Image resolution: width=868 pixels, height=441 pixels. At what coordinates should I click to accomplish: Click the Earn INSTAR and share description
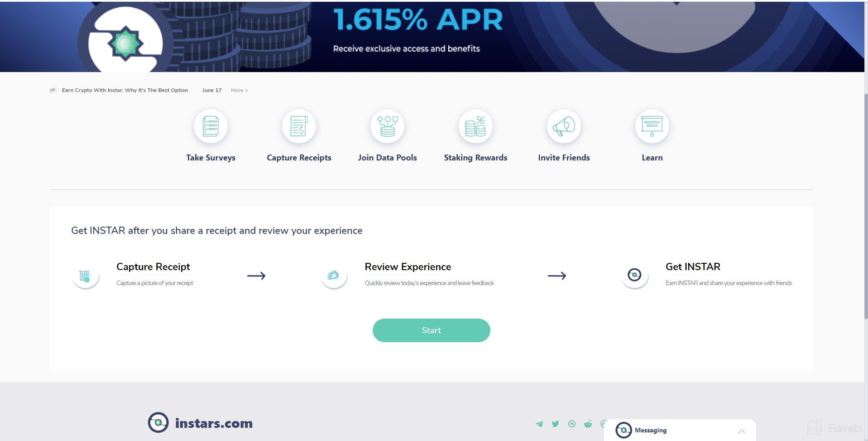coord(729,283)
